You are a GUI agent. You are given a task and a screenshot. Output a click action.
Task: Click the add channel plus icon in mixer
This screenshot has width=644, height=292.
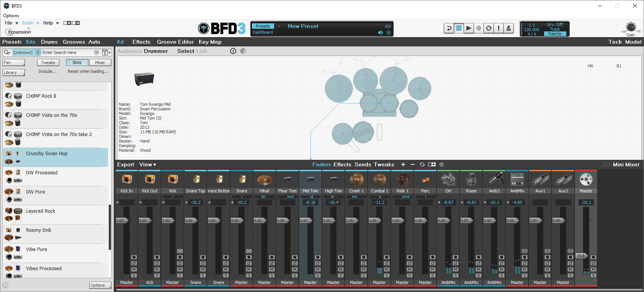[403, 164]
